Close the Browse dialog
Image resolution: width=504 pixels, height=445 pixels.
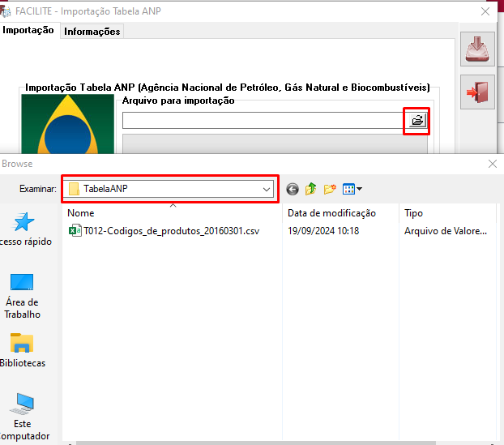click(492, 164)
